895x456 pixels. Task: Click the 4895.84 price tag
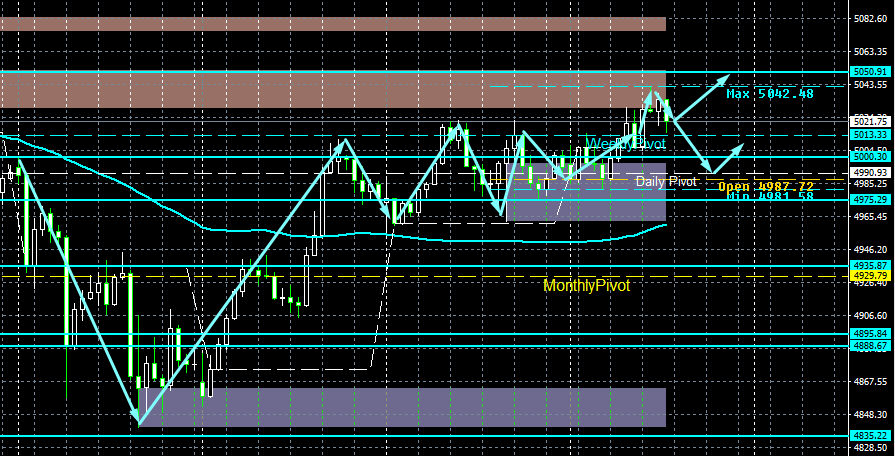(x=871, y=334)
